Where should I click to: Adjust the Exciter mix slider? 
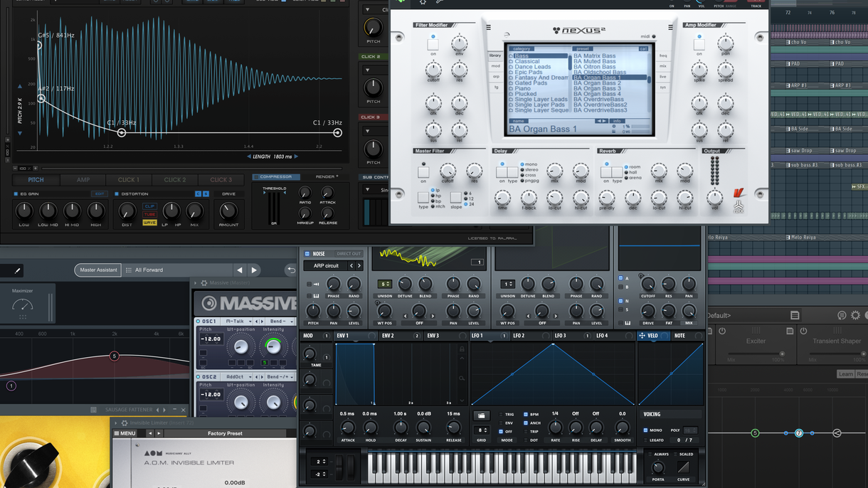pyautogui.click(x=756, y=354)
